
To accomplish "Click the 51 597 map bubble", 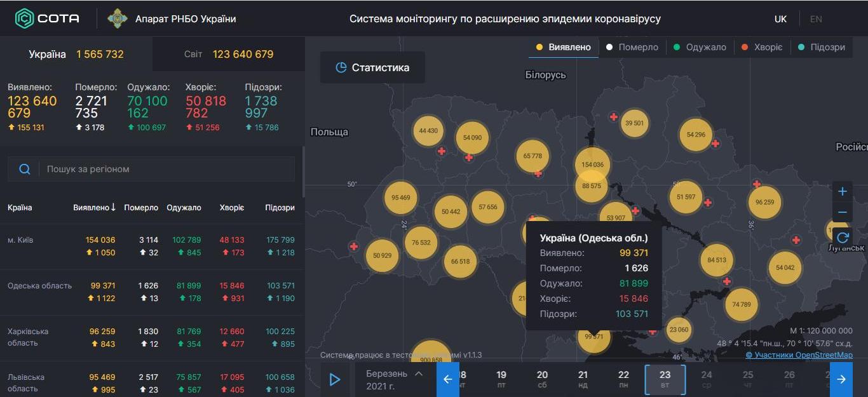I will (x=686, y=197).
